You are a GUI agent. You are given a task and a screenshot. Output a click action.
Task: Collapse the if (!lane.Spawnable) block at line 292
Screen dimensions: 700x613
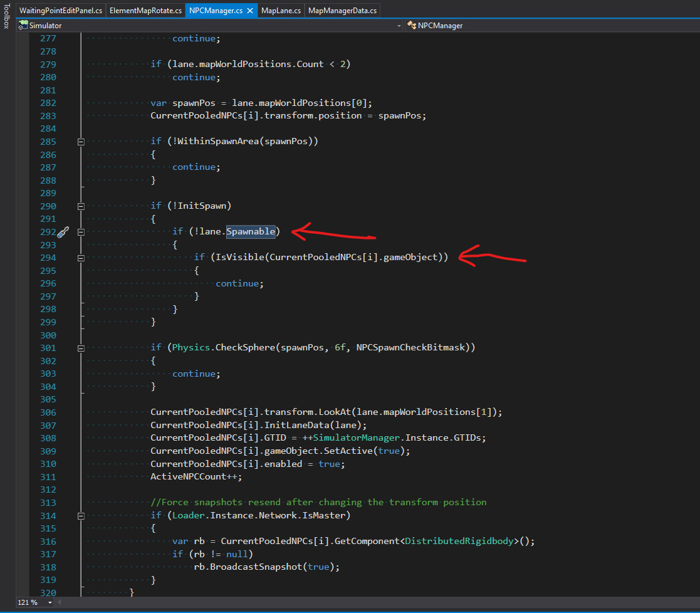(81, 232)
